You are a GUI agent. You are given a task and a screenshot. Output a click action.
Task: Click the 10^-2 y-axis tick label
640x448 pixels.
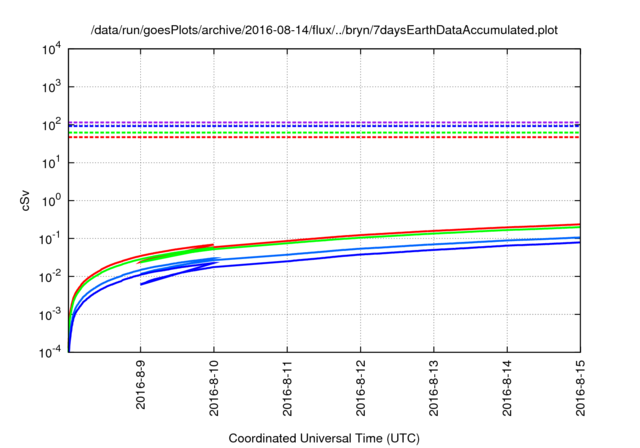(50, 277)
